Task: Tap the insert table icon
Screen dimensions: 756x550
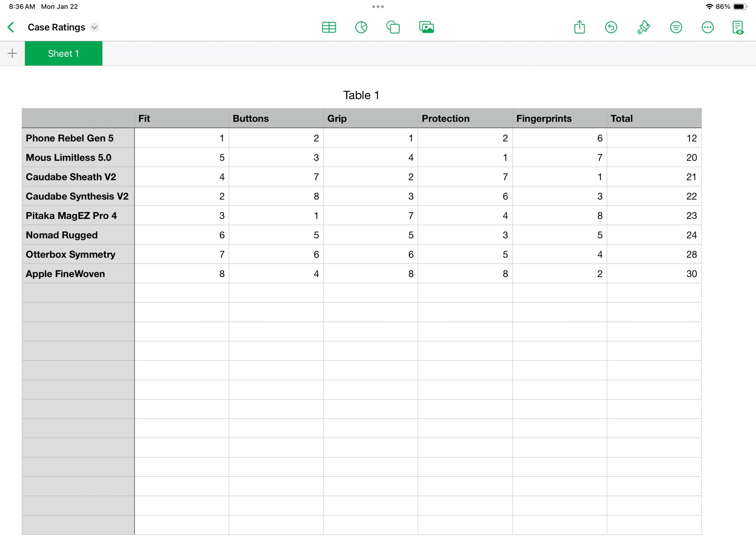Action: point(329,27)
